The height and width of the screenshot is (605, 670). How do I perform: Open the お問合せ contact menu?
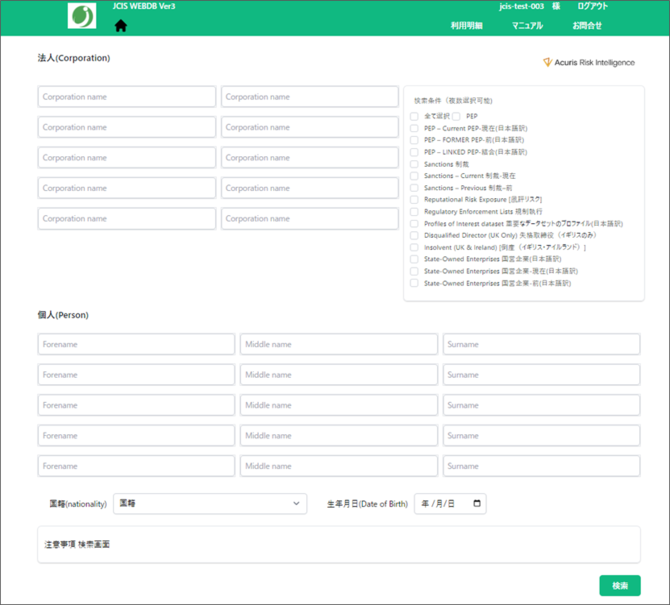(587, 26)
